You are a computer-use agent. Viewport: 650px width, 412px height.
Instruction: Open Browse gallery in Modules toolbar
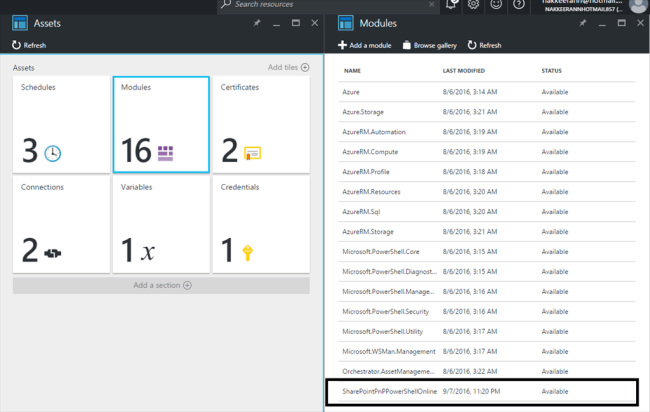429,45
